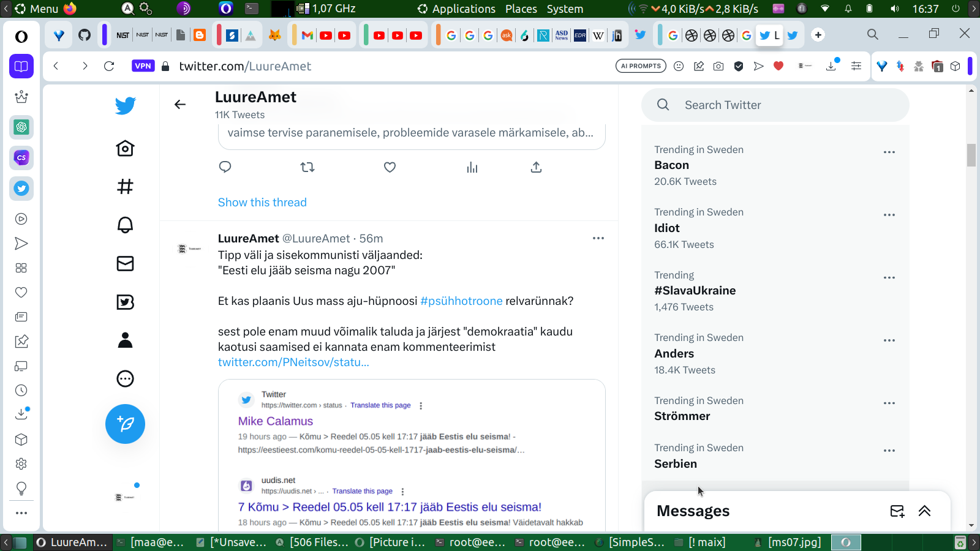Viewport: 980px width, 551px height.
Task: Open Show this thread link
Action: [262, 203]
